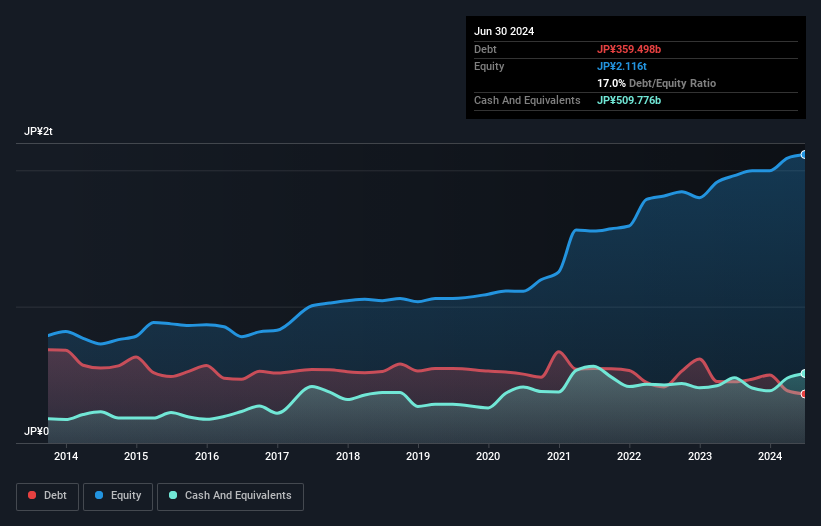
Task: Toggle the Equity legend button
Action: (x=118, y=496)
